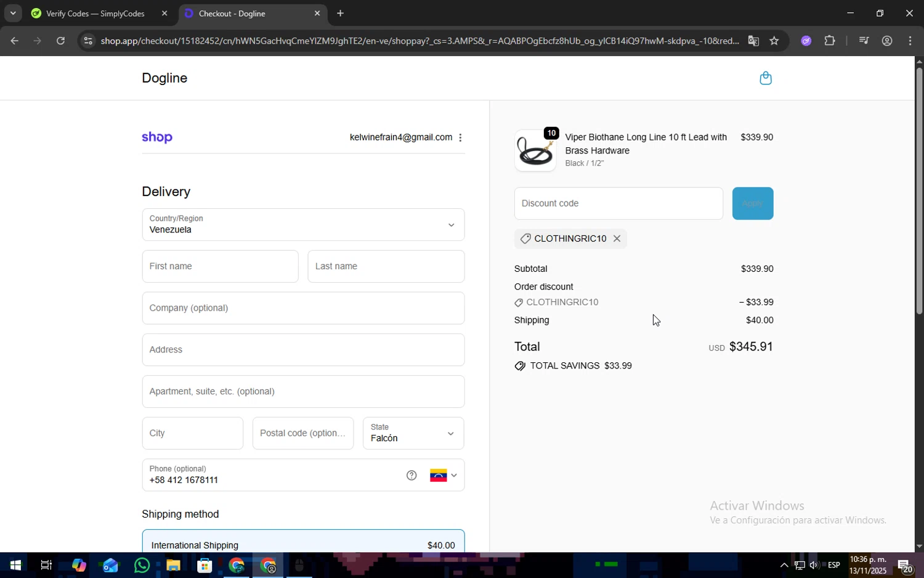Open Outlook from the taskbar

(110, 566)
